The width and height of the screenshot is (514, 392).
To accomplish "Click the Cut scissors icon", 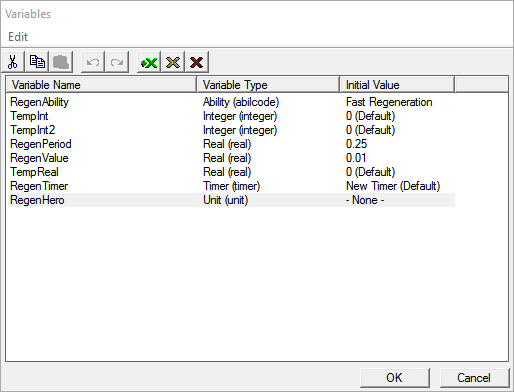I will [x=13, y=62].
